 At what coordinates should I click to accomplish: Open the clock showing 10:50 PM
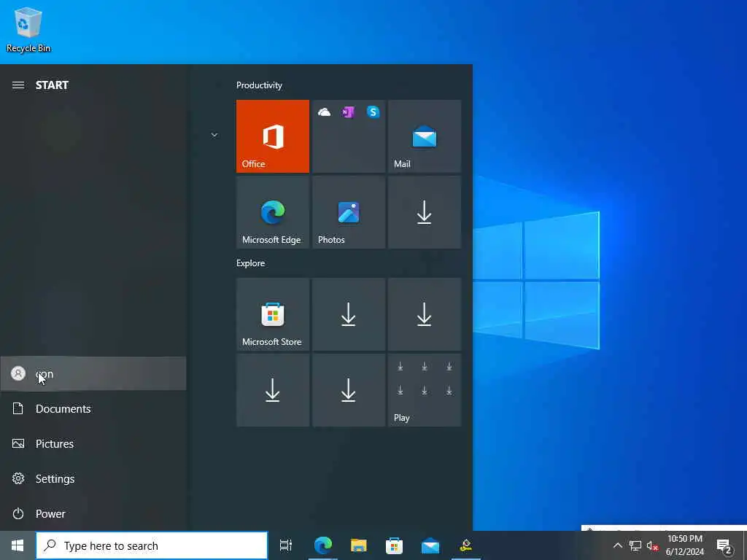coord(685,545)
